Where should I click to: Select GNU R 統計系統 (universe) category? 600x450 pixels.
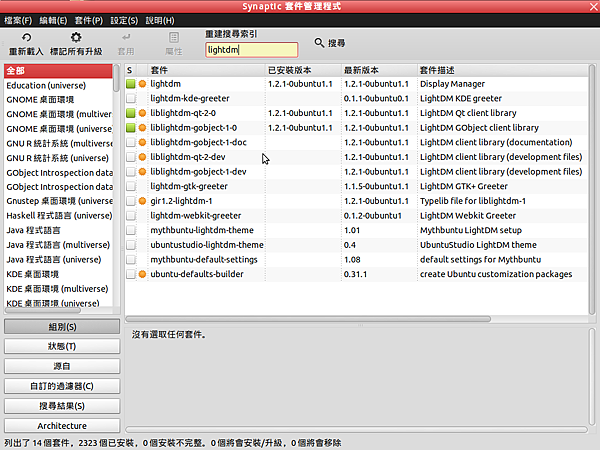(58, 158)
